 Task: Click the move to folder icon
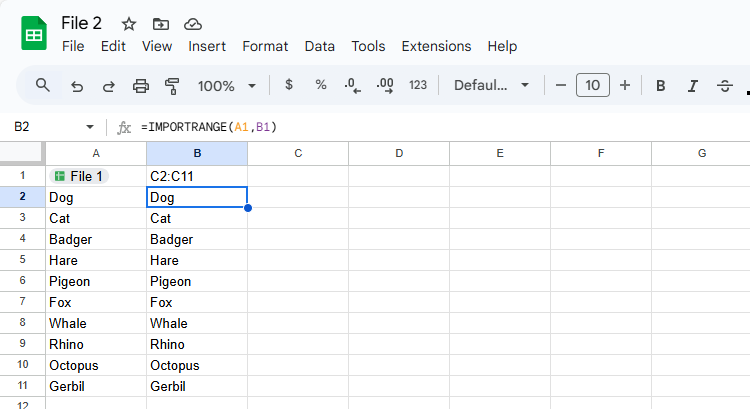point(161,24)
